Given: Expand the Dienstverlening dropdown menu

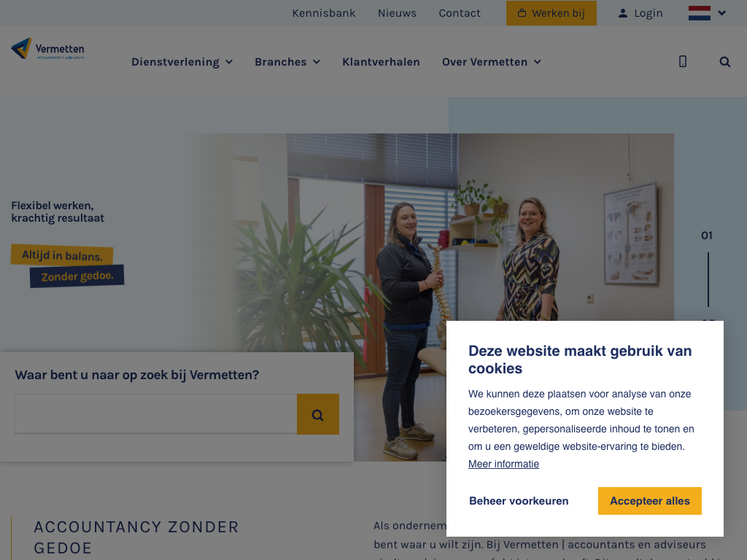Looking at the screenshot, I should point(182,62).
